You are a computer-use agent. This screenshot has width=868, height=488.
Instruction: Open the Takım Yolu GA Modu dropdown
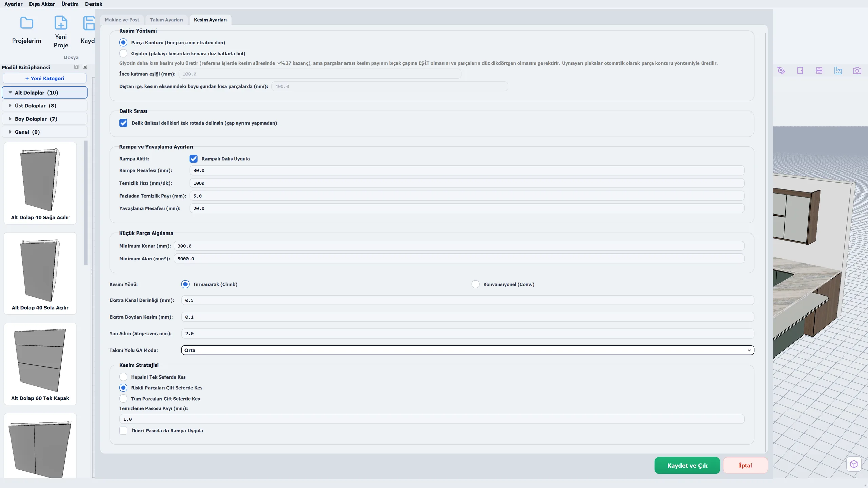pos(468,350)
